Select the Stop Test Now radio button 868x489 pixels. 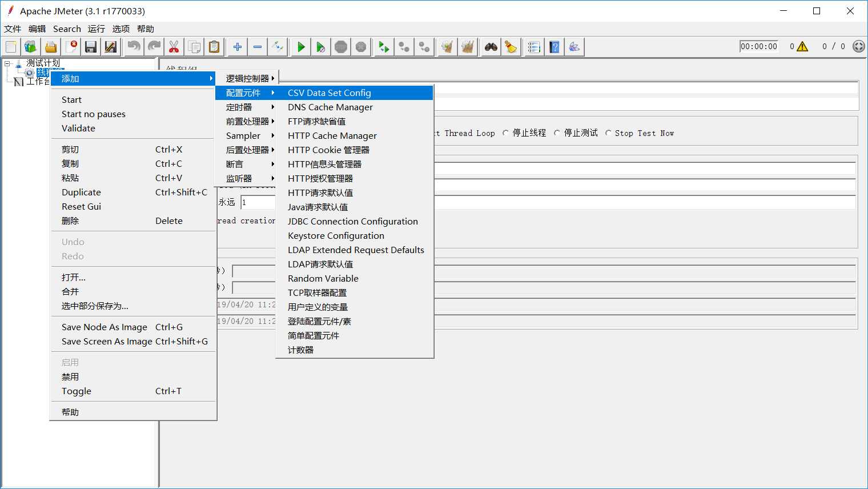pos(608,133)
